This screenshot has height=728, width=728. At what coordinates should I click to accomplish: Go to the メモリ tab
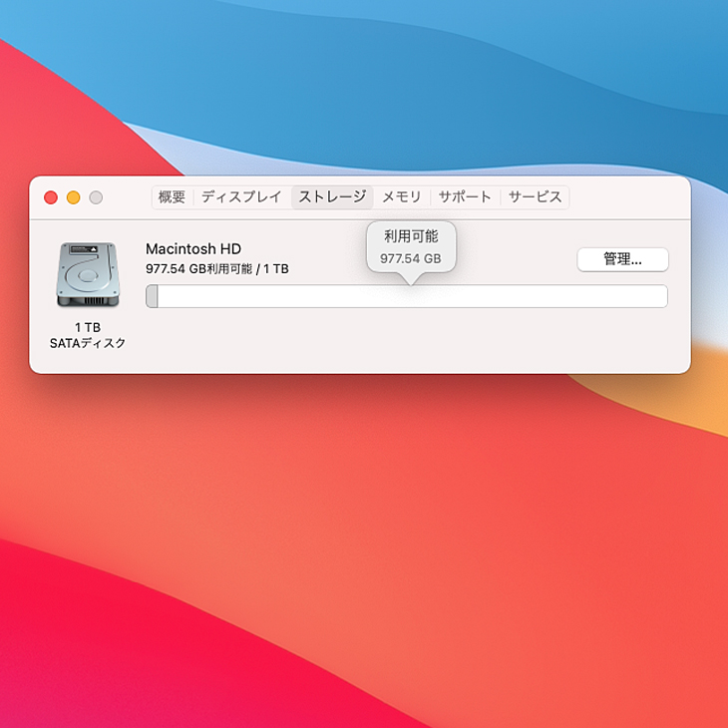pyautogui.click(x=402, y=197)
